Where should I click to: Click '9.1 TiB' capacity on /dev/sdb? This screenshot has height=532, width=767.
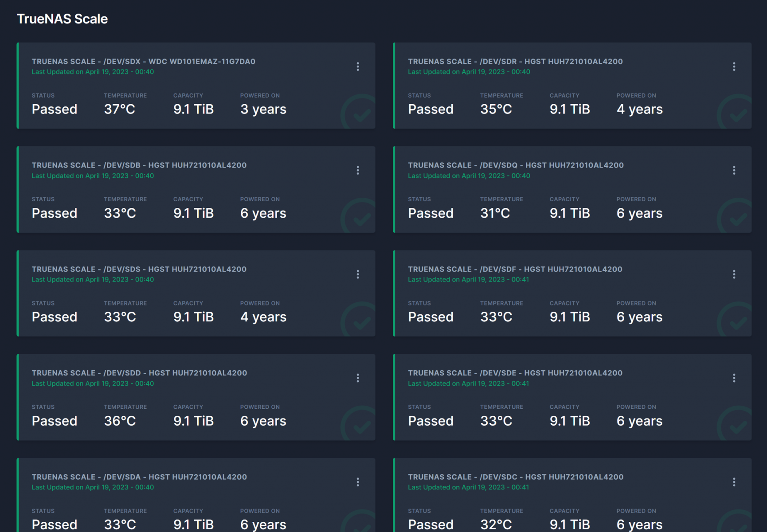193,213
